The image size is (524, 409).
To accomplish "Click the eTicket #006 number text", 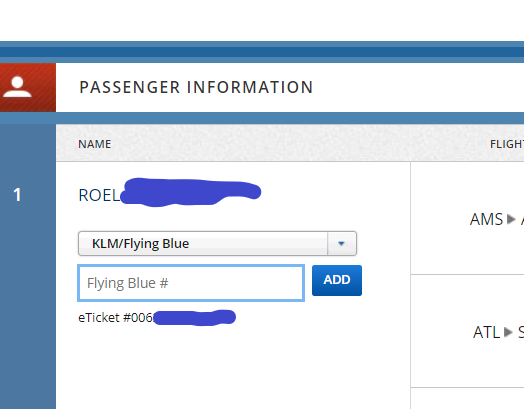I will (x=115, y=317).
